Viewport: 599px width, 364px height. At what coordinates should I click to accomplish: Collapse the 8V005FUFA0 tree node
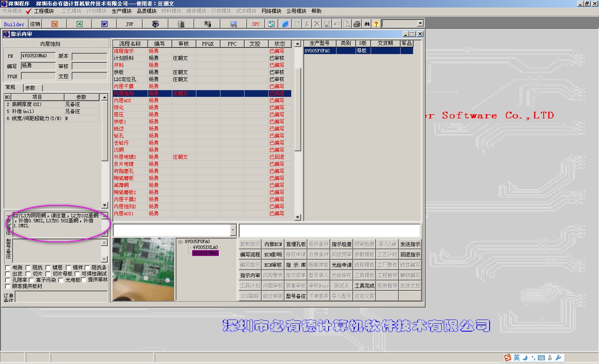181,241
